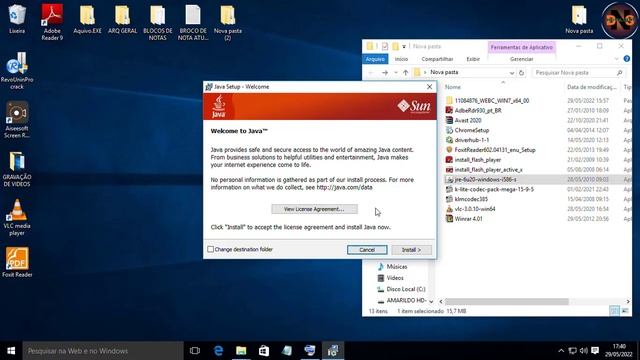Select Nova pasta (2) desktop folder
640x360 pixels.
coord(228,22)
